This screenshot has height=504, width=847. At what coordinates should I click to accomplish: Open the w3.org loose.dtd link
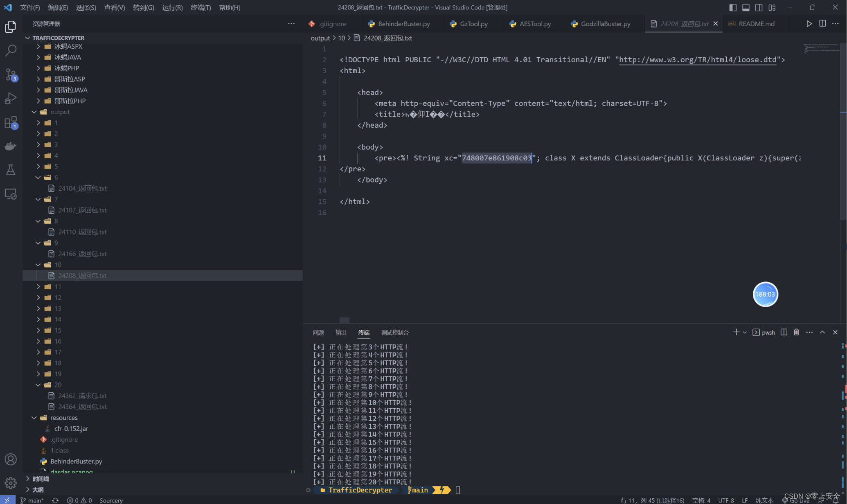pos(697,60)
